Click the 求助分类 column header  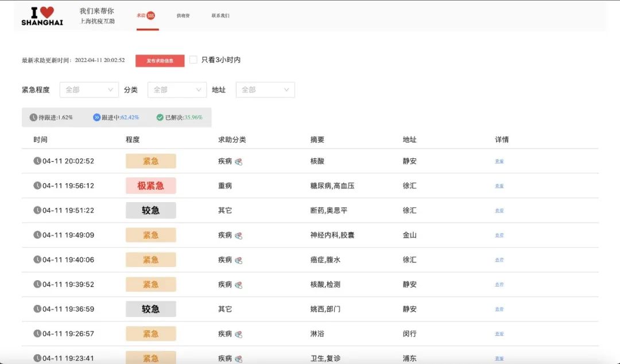pos(232,140)
